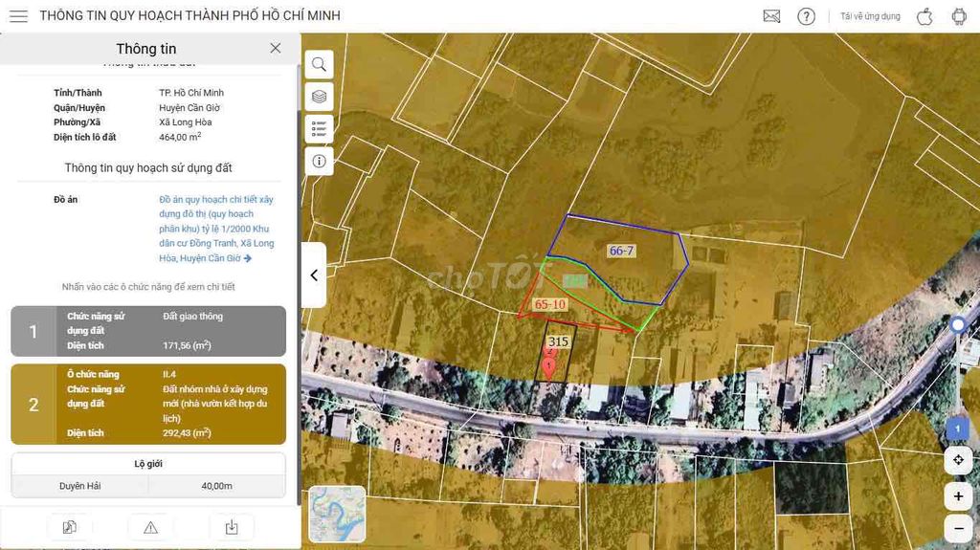The image size is (980, 550).
Task: Click the Apple app download icon
Action: (x=924, y=16)
